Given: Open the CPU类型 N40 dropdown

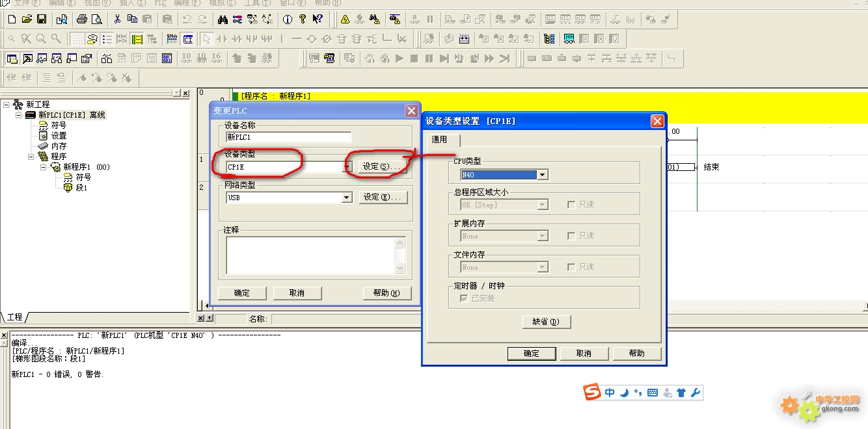Looking at the screenshot, I should tap(543, 175).
